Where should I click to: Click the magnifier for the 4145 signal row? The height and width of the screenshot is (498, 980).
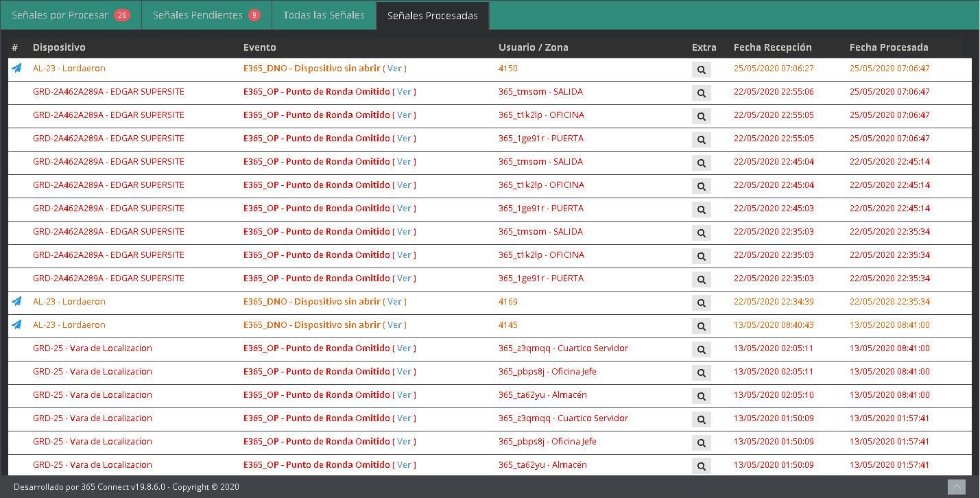tap(701, 327)
